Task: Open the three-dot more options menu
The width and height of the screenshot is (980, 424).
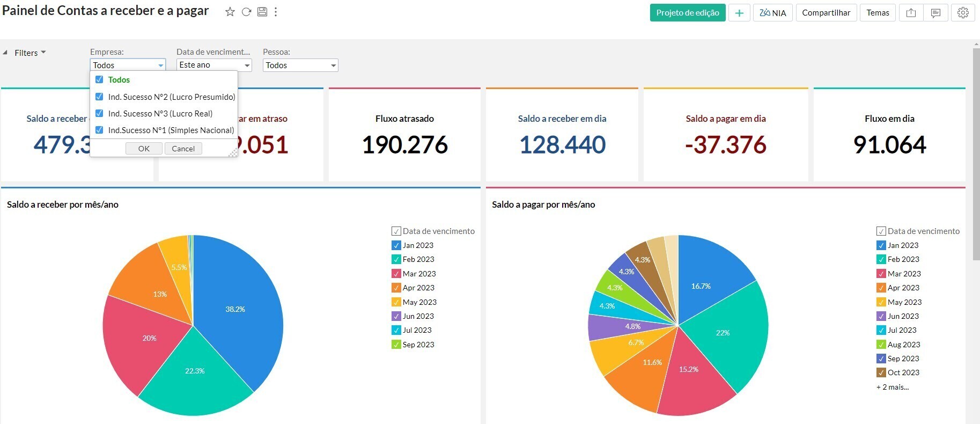Action: pyautogui.click(x=276, y=12)
